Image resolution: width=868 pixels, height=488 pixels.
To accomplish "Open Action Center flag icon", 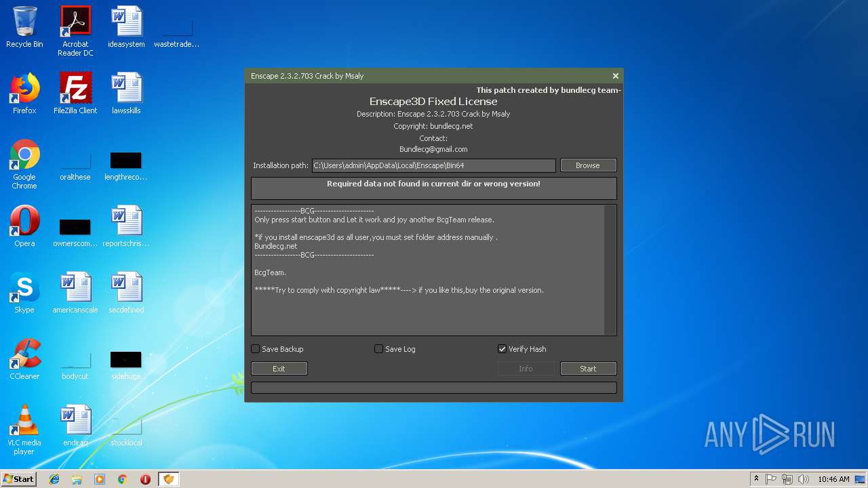I will [x=771, y=479].
